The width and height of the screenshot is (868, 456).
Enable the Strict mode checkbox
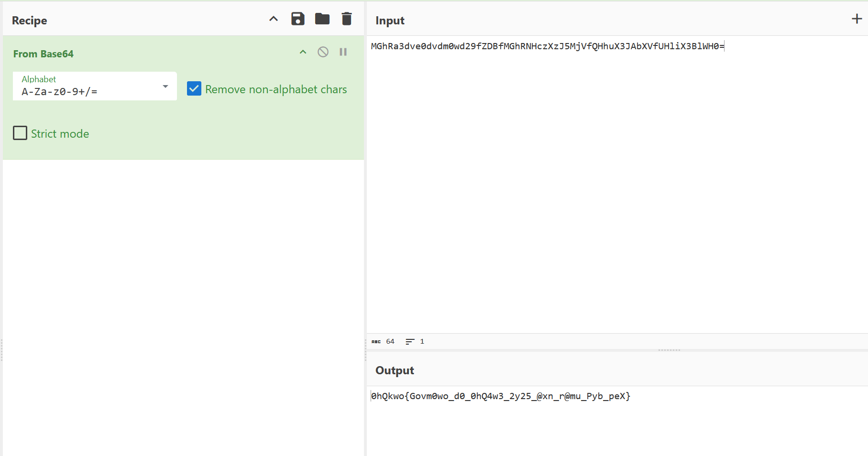pos(20,133)
